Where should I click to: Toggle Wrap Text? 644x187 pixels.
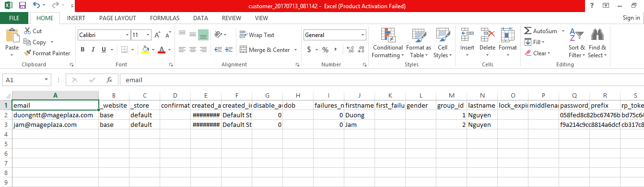pyautogui.click(x=257, y=35)
